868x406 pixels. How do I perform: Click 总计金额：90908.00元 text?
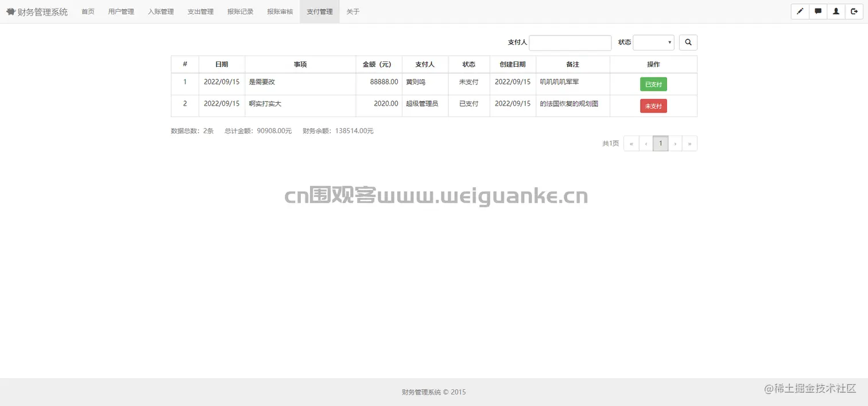pos(258,131)
